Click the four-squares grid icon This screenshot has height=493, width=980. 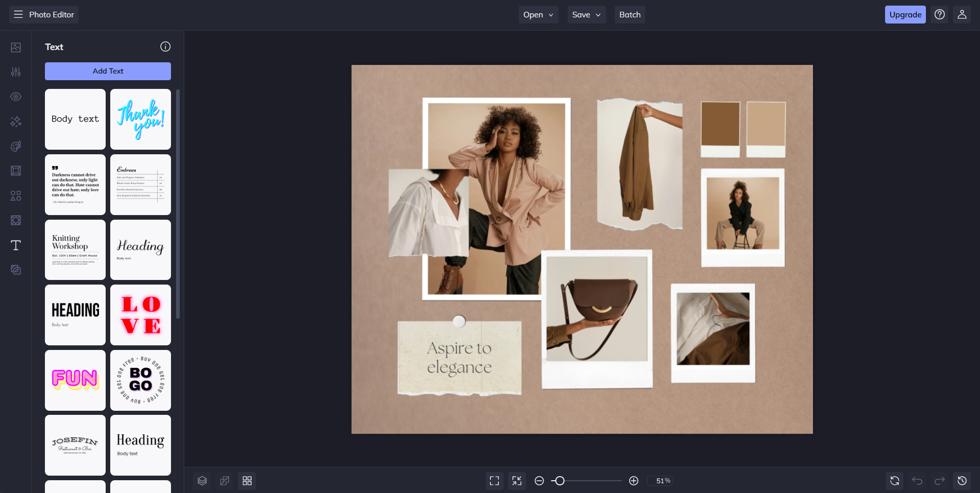(x=247, y=481)
